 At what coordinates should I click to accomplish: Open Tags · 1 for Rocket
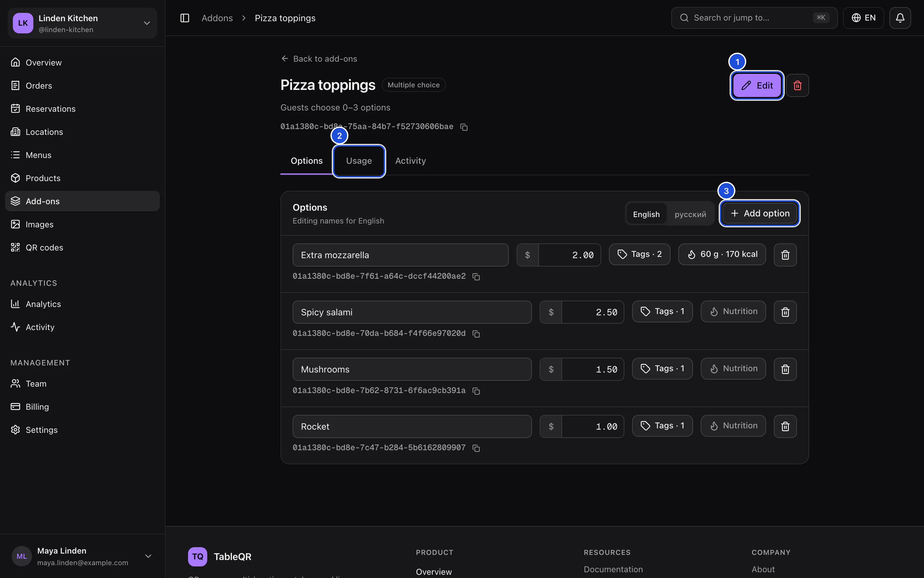tap(662, 426)
